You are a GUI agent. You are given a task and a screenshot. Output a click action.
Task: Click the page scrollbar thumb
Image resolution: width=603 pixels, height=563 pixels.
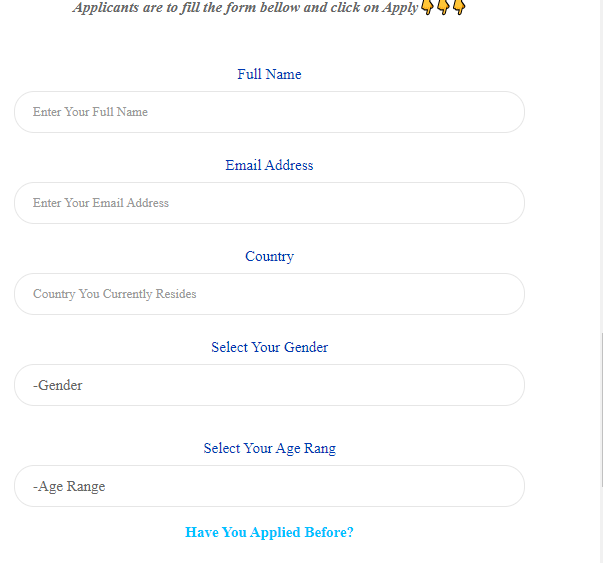[601, 410]
